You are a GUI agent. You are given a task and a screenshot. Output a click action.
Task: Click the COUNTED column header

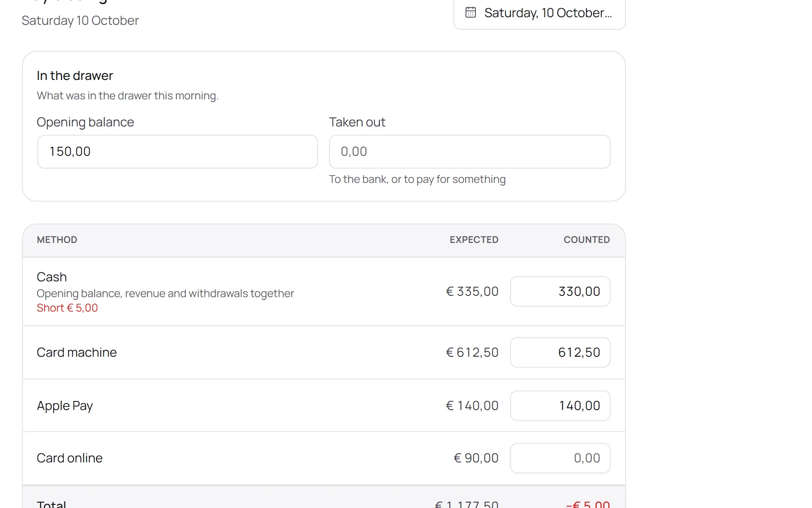click(x=587, y=240)
